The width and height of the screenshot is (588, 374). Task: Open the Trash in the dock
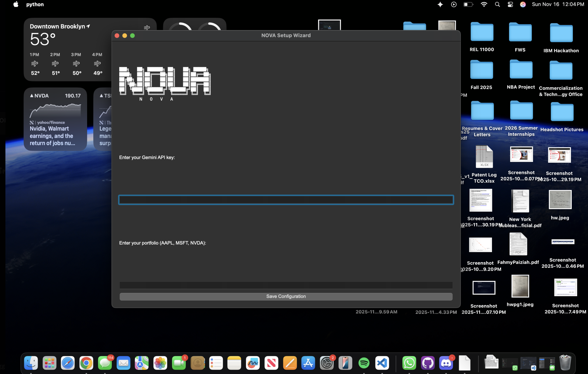(565, 363)
